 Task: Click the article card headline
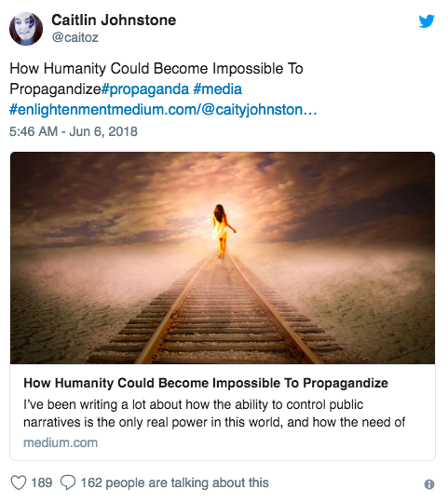[206, 383]
